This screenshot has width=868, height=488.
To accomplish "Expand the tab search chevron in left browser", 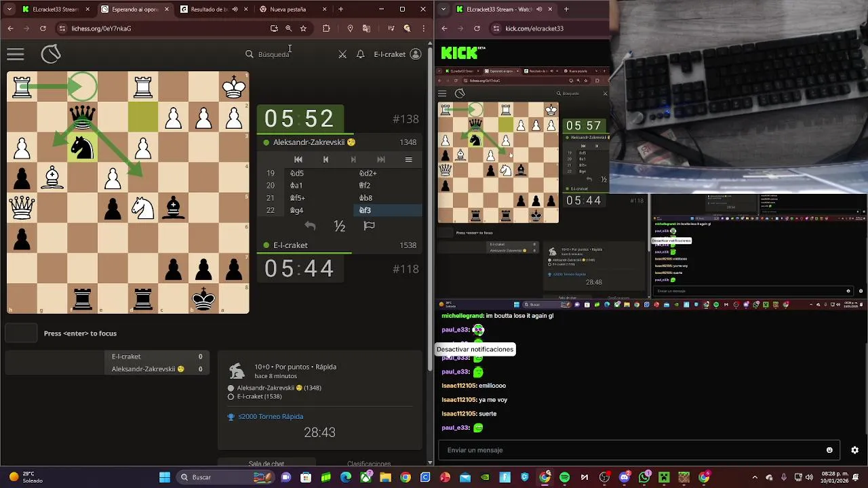I will coord(10,9).
